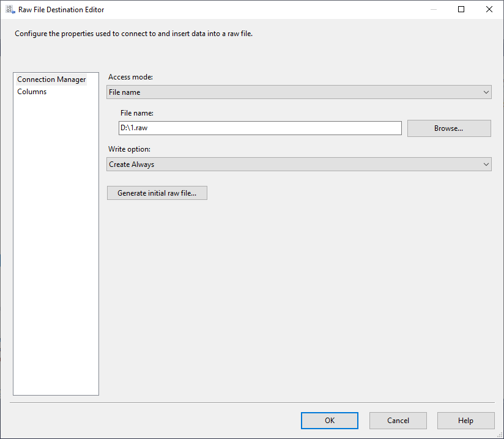The width and height of the screenshot is (504, 439).
Task: Open Help for the destination editor
Action: pyautogui.click(x=465, y=420)
